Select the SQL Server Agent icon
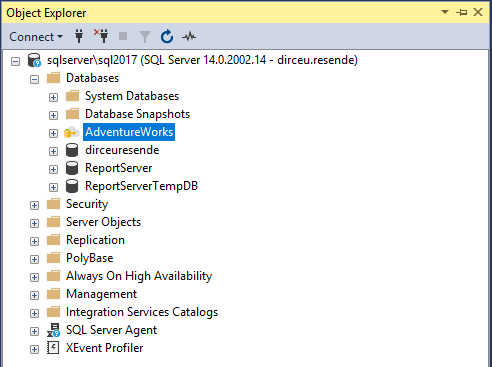This screenshot has width=492, height=367. coord(53,330)
